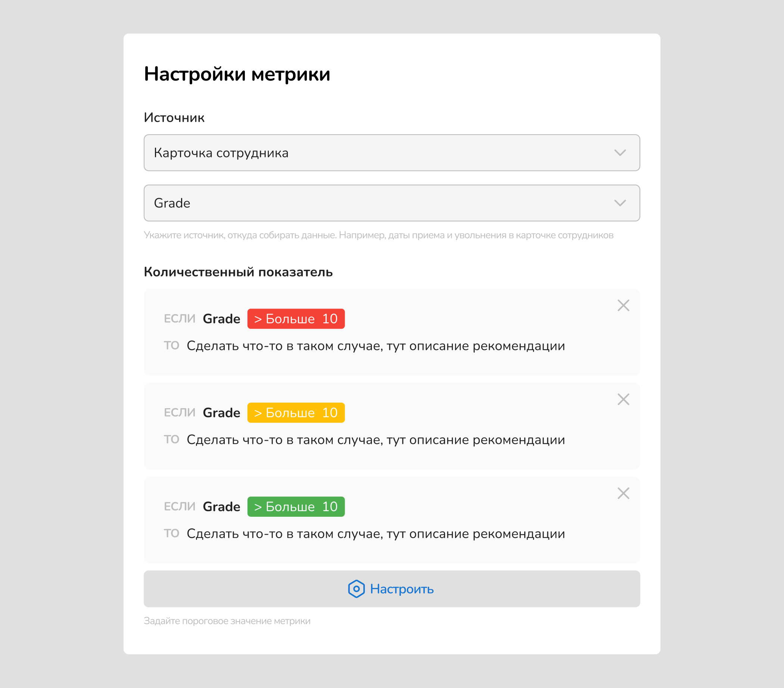This screenshot has width=784, height=688.
Task: Select the yellow "> Больше 10" condition badge
Action: click(x=296, y=413)
